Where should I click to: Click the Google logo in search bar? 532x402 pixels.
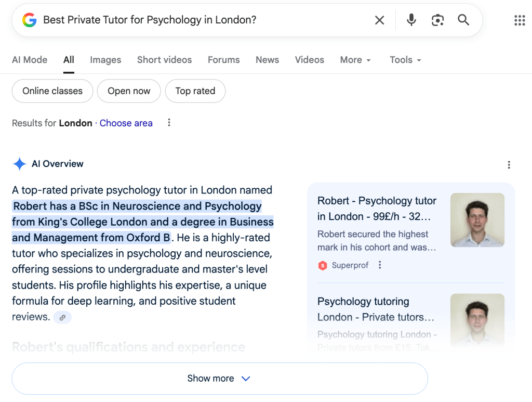click(30, 20)
